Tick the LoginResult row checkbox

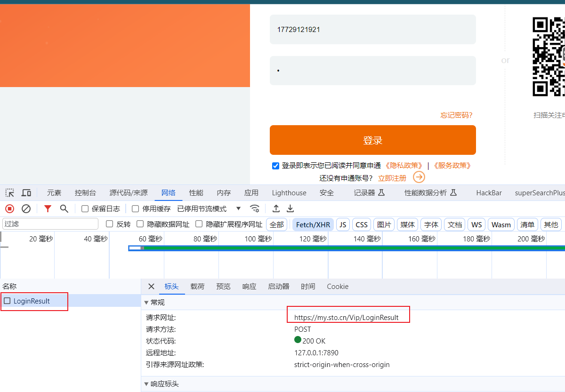pos(7,301)
